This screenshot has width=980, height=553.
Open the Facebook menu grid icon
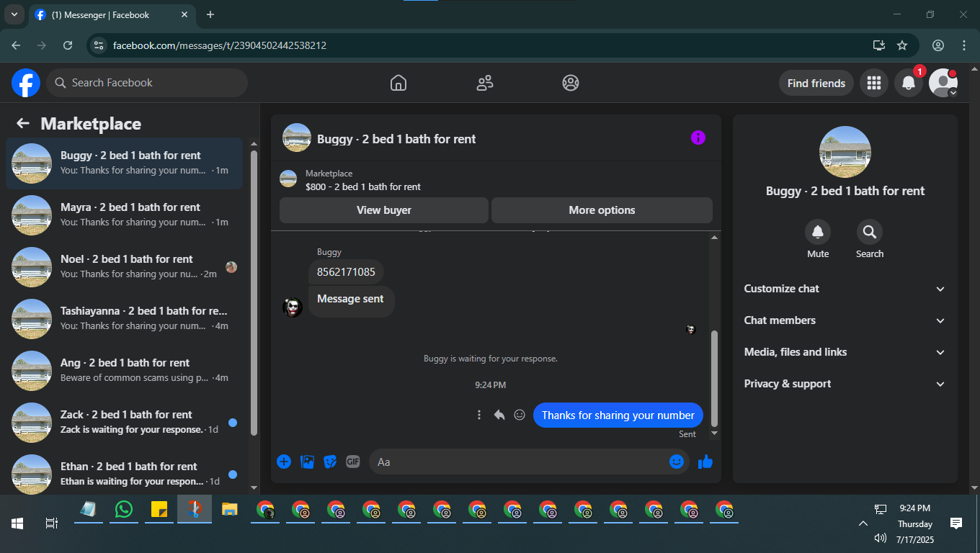point(874,83)
